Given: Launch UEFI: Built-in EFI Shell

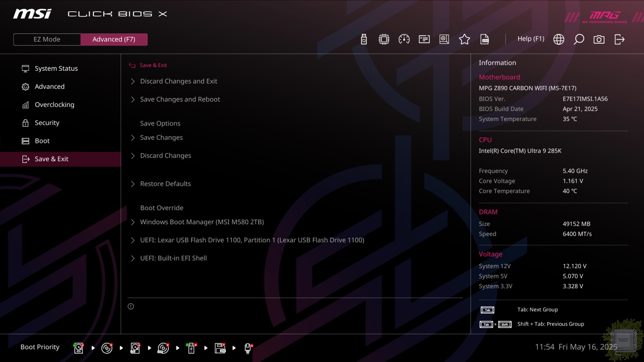Looking at the screenshot, I should 173,258.
